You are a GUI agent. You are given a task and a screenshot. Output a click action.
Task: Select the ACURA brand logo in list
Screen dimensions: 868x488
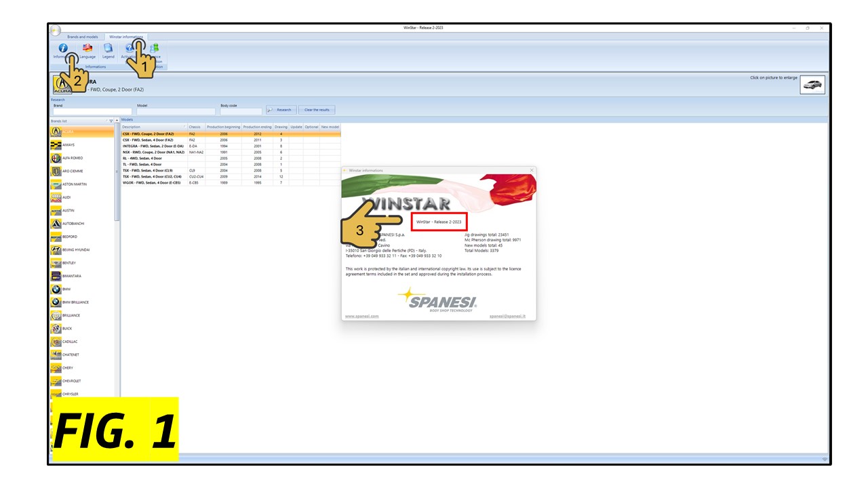pyautogui.click(x=56, y=131)
